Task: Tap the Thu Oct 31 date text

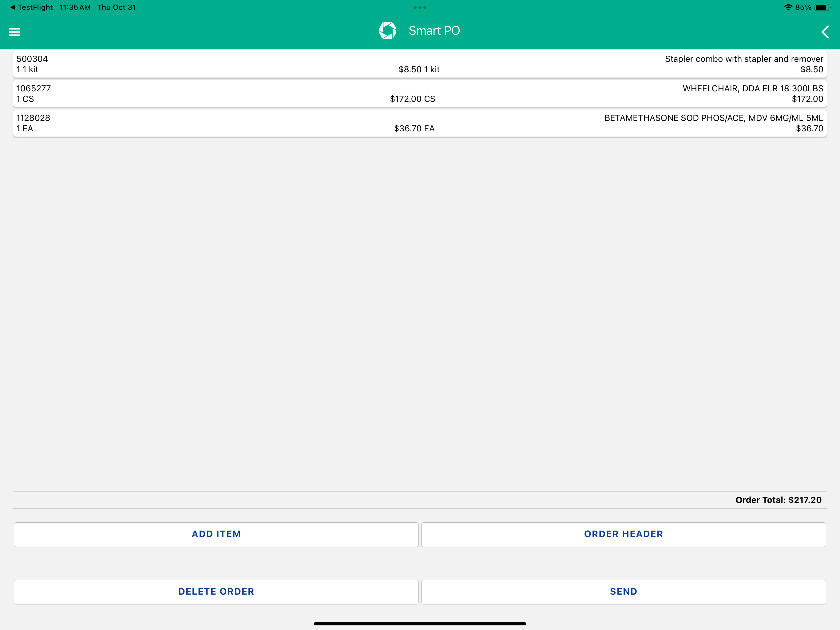Action: pyautogui.click(x=117, y=7)
